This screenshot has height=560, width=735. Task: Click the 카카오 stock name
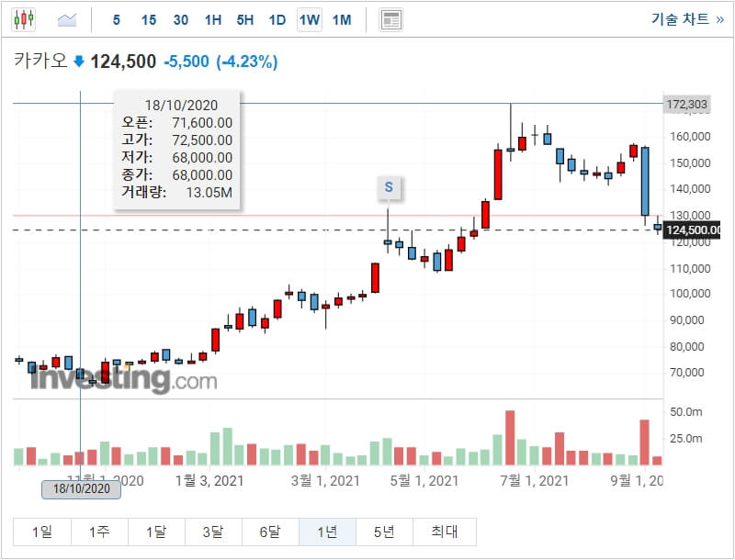[x=40, y=61]
